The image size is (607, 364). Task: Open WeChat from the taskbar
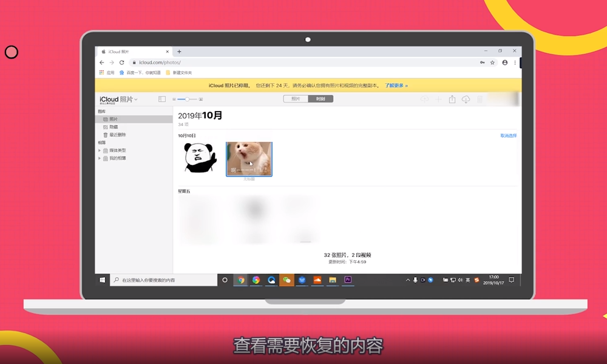(x=287, y=280)
